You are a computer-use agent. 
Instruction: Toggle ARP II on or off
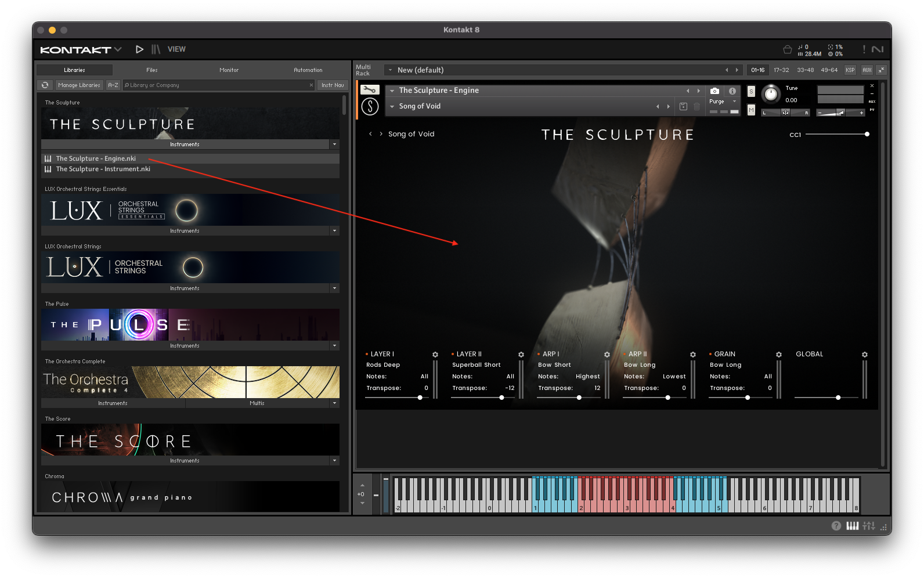[625, 354]
